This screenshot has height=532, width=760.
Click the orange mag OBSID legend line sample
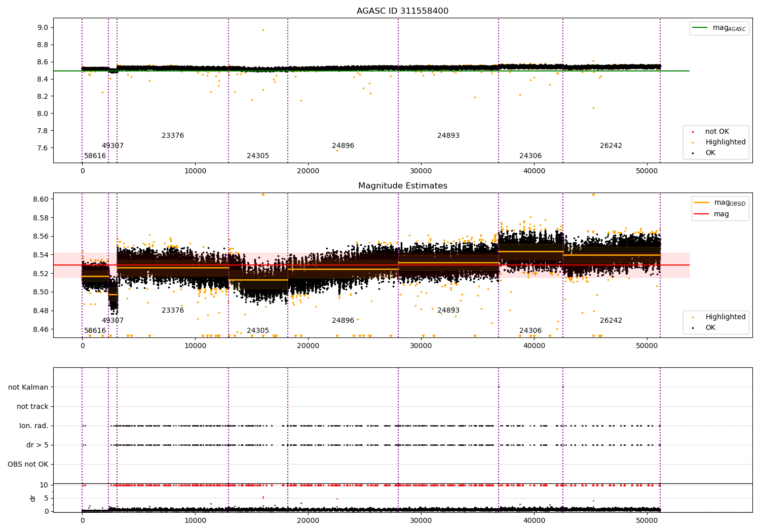point(701,202)
